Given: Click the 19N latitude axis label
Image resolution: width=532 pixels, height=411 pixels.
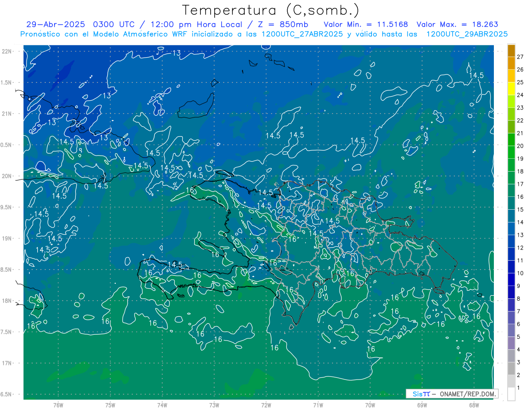Looking at the screenshot, I should coord(7,239).
